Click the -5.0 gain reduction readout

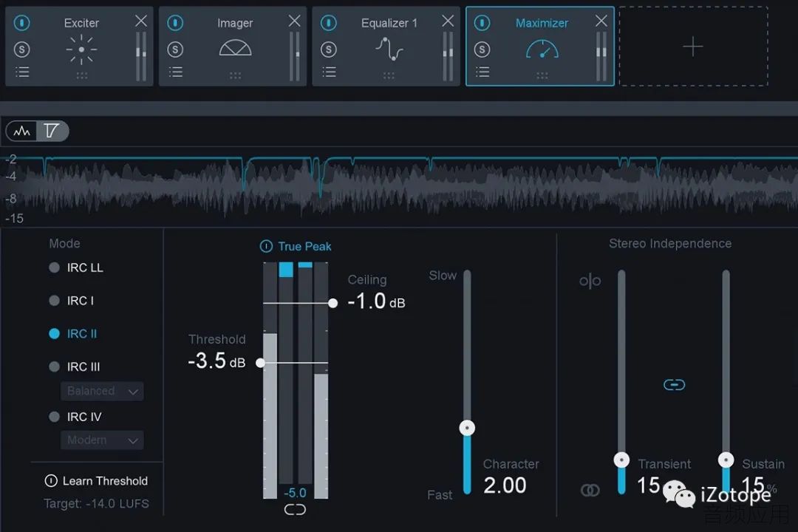click(x=295, y=493)
